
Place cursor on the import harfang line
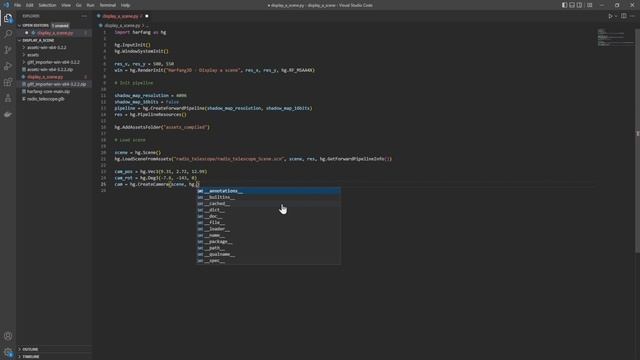tap(140, 32)
